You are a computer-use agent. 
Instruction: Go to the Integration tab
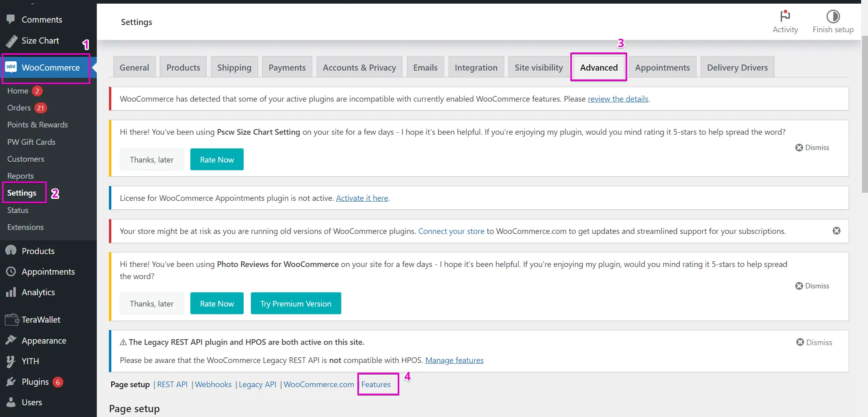476,67
